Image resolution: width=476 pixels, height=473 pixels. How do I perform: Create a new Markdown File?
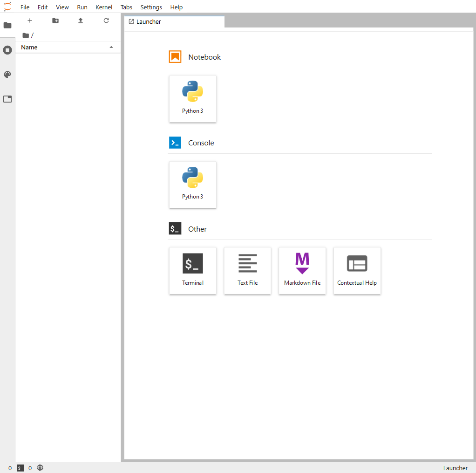tap(302, 271)
